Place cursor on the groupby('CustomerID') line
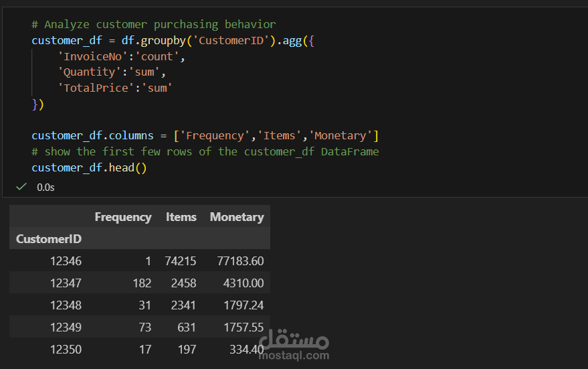The height and width of the screenshot is (369, 588). click(173, 41)
